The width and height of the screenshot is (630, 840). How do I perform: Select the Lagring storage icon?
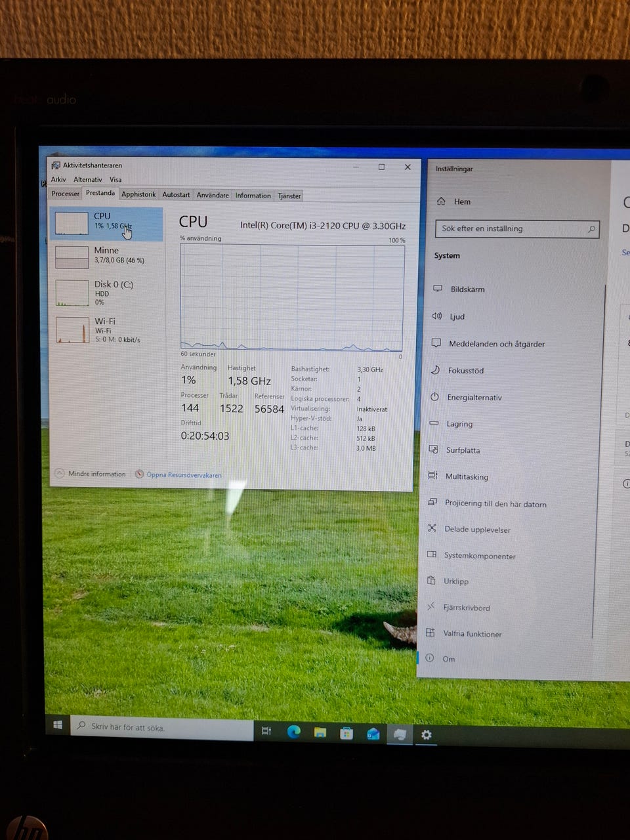434,424
